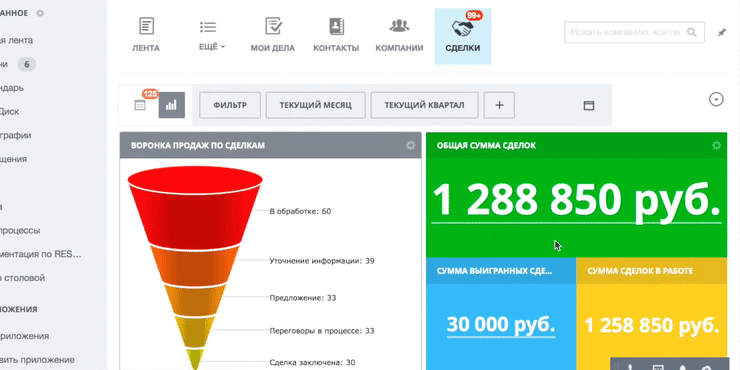
Task: Apply Текущий месяц filter
Action: click(316, 105)
